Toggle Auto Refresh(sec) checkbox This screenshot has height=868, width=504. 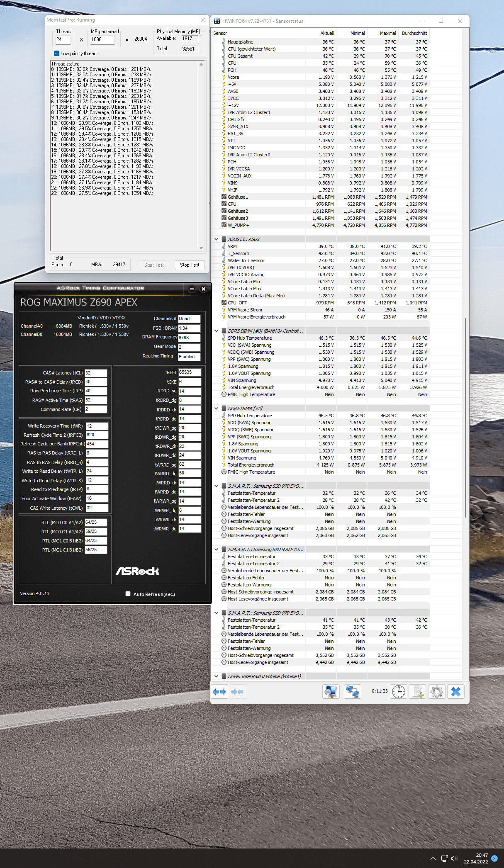pyautogui.click(x=128, y=594)
